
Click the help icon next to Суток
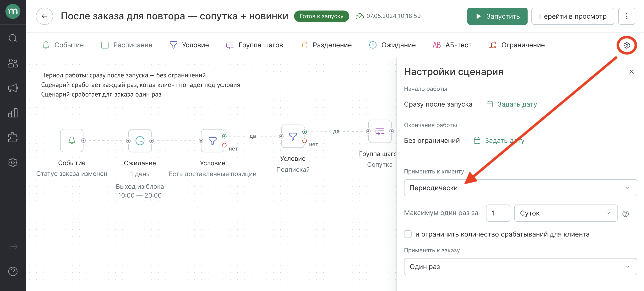(x=626, y=214)
